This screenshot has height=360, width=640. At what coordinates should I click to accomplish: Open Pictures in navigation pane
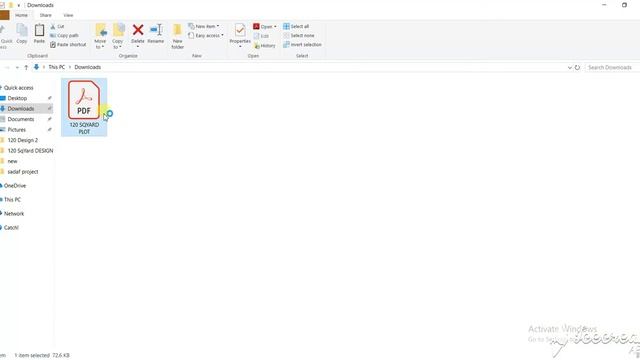16,130
